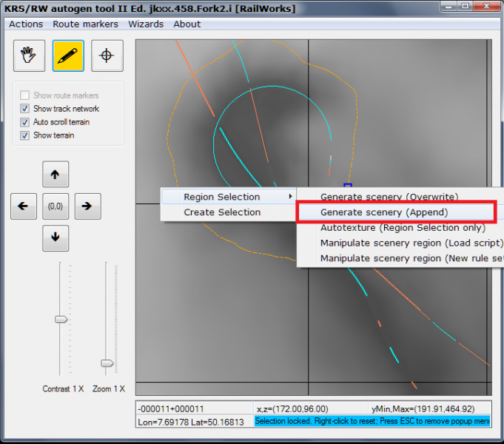Open the Actions menu
Image resolution: width=504 pixels, height=444 pixels.
click(26, 24)
